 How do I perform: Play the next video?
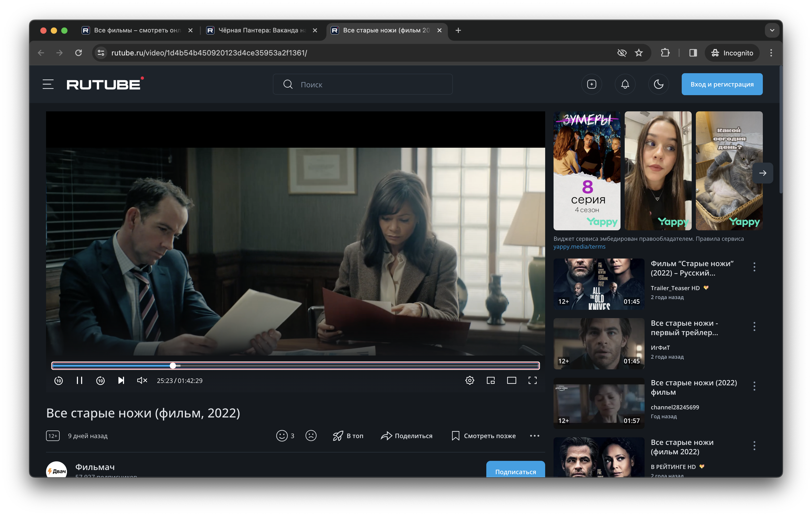tap(121, 381)
